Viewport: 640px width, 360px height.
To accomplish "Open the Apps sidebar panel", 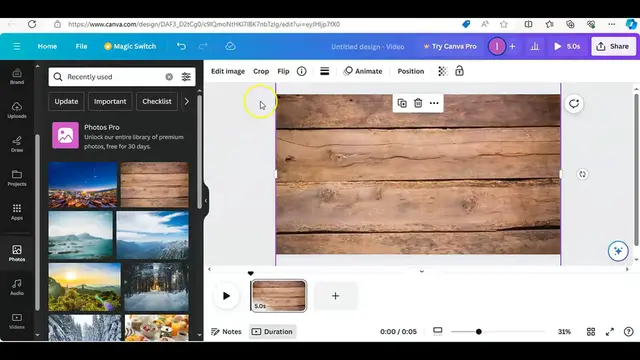I will 17,212.
